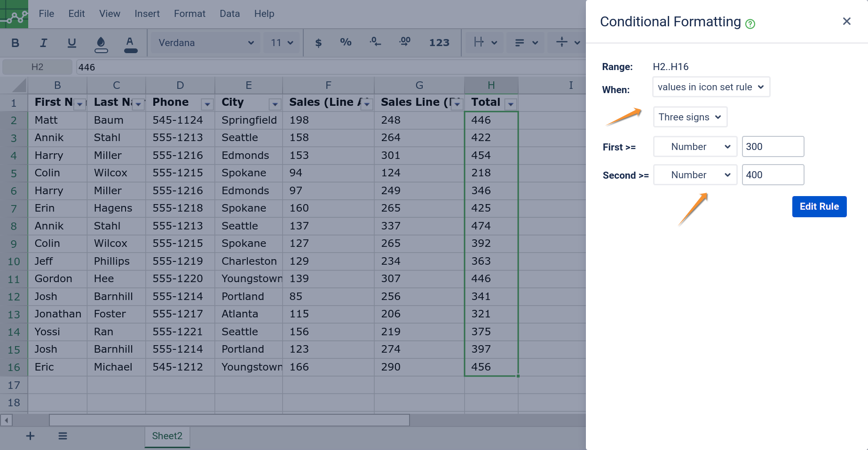Switch to the Sheet2 tab
This screenshot has height=450, width=868.
pos(167,436)
